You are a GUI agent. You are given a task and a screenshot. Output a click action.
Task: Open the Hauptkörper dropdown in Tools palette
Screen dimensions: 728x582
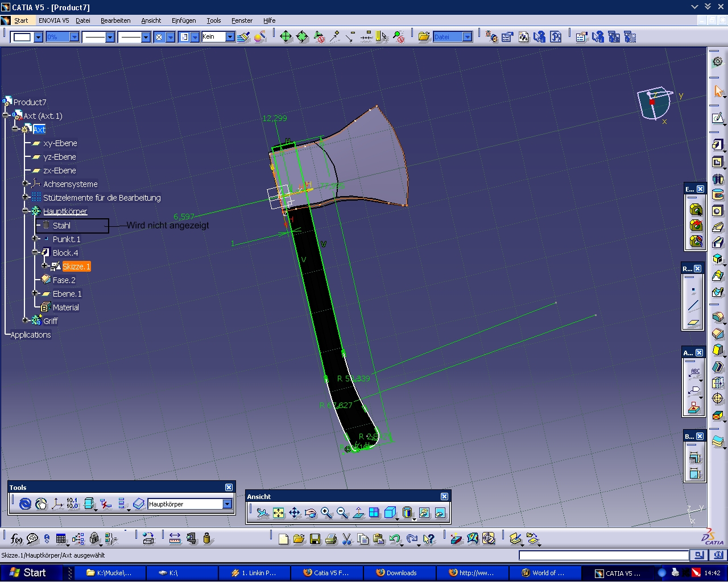(227, 504)
